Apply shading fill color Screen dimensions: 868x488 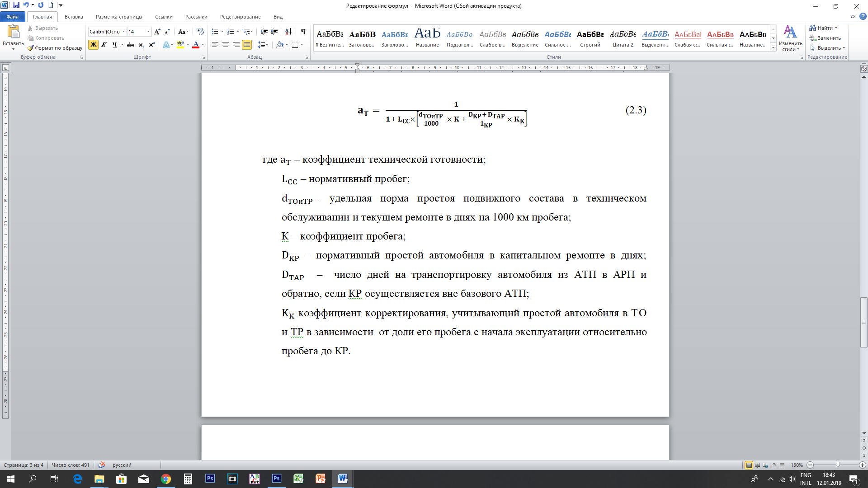pyautogui.click(x=280, y=45)
